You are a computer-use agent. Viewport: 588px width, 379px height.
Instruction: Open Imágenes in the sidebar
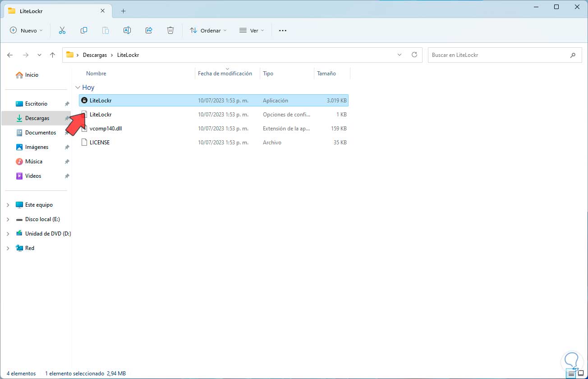[37, 147]
